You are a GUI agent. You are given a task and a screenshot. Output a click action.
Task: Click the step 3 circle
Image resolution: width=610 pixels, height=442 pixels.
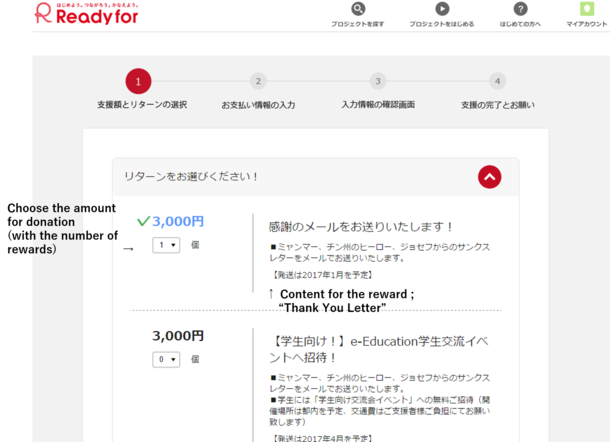(377, 81)
